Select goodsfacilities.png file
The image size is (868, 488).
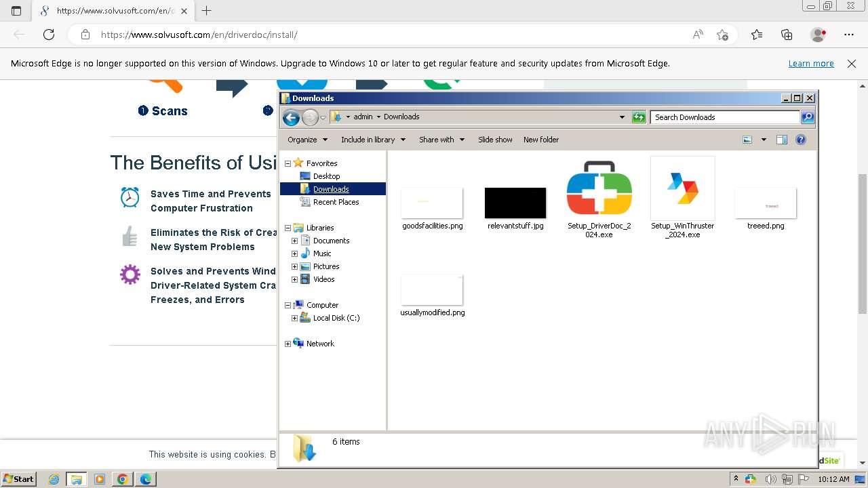point(432,209)
